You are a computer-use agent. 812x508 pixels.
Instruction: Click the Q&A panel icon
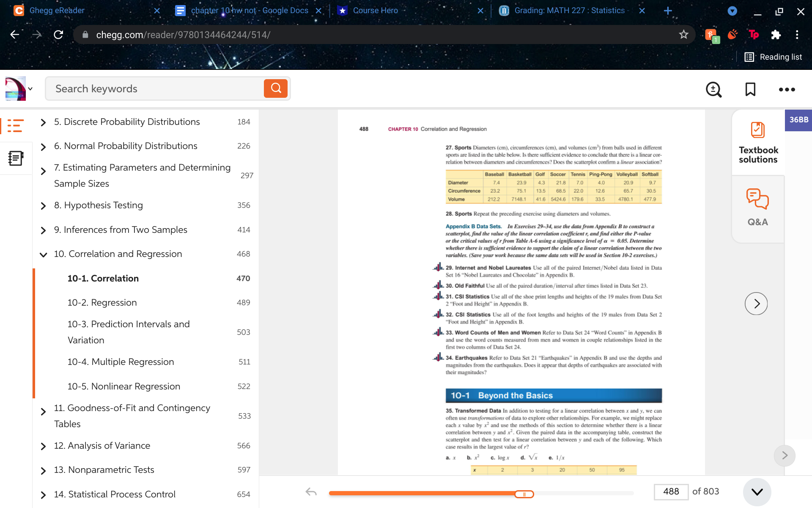[757, 207]
